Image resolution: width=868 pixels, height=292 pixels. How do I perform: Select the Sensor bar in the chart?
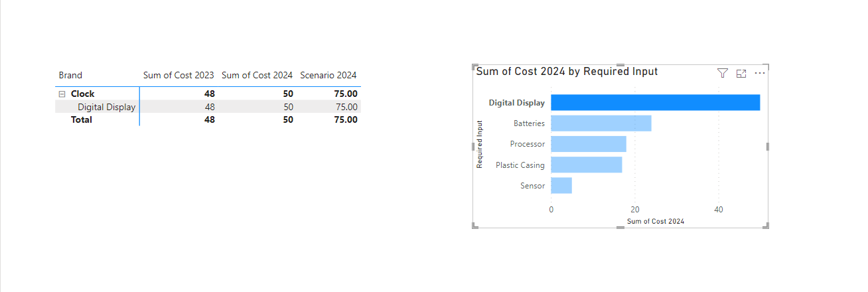(561, 186)
